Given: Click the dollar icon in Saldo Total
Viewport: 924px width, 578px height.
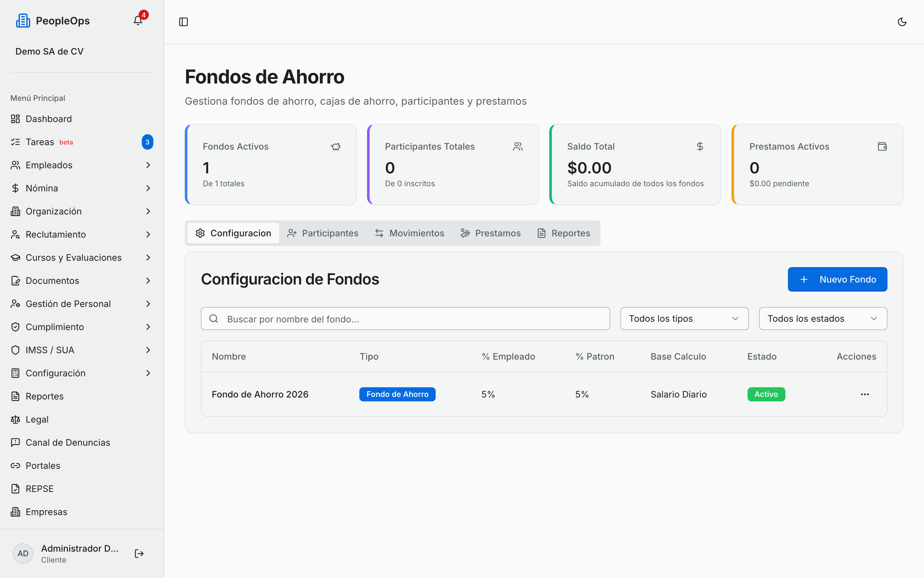Looking at the screenshot, I should click(700, 146).
